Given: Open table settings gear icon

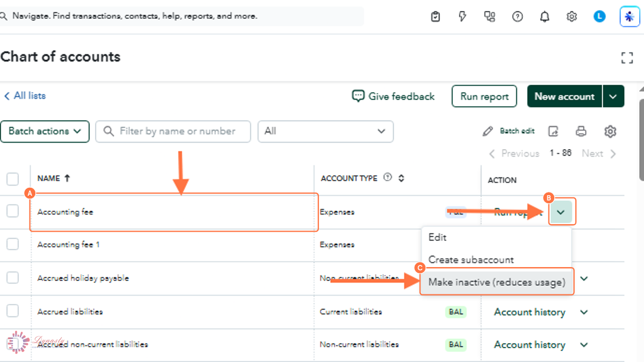Looking at the screenshot, I should pyautogui.click(x=610, y=131).
